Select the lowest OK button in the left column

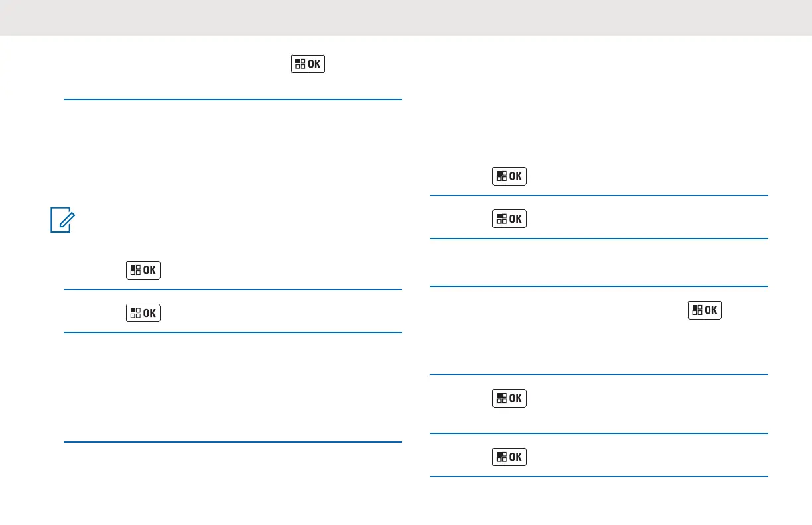(x=143, y=313)
